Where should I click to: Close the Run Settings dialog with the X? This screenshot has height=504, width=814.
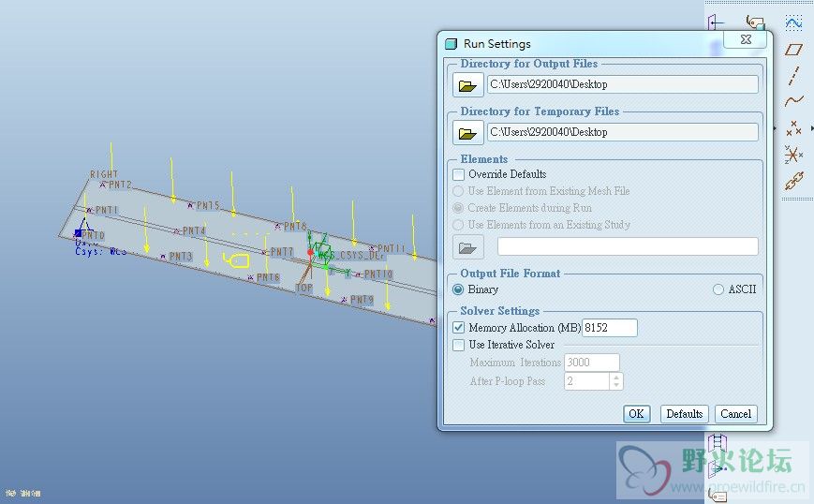(746, 39)
